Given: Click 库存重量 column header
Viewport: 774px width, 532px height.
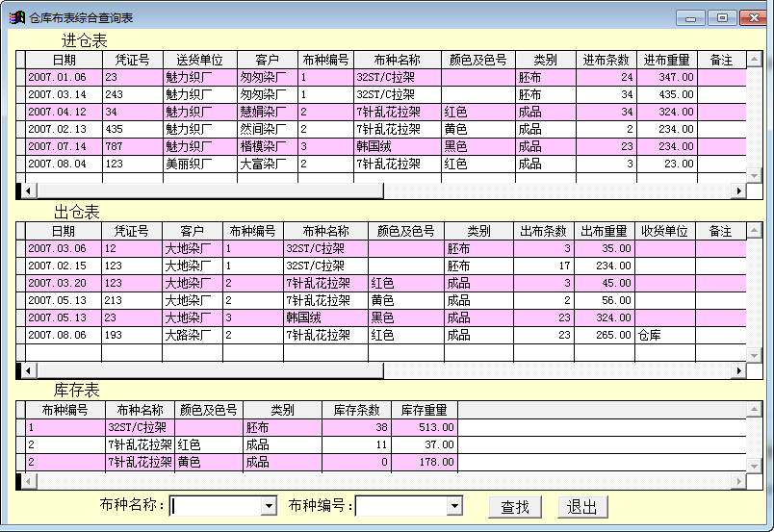Looking at the screenshot, I should pyautogui.click(x=425, y=410).
